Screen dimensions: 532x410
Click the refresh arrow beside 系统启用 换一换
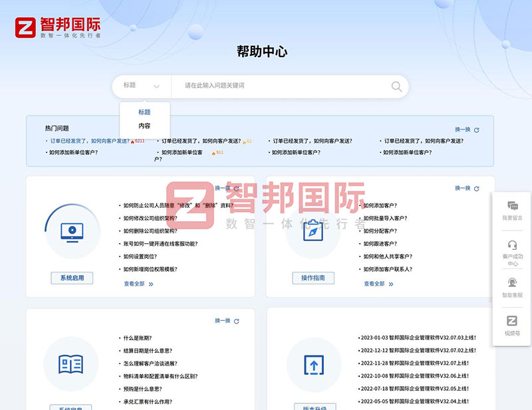point(237,188)
